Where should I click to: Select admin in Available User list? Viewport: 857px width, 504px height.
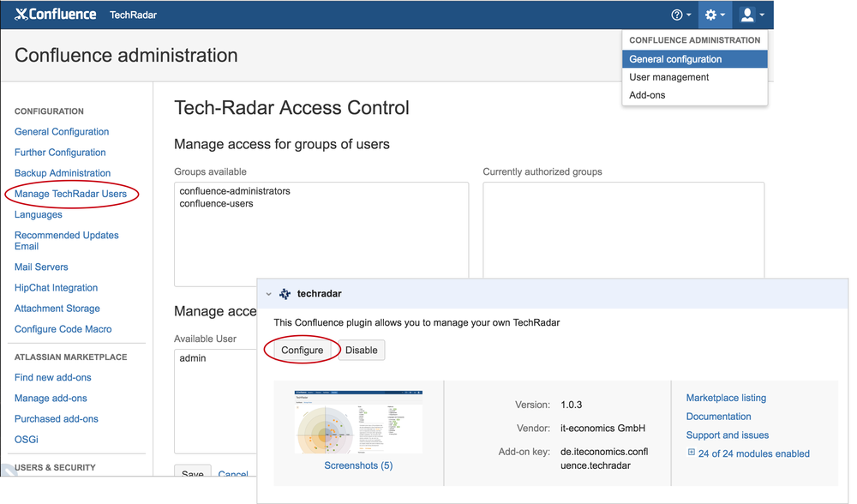192,358
